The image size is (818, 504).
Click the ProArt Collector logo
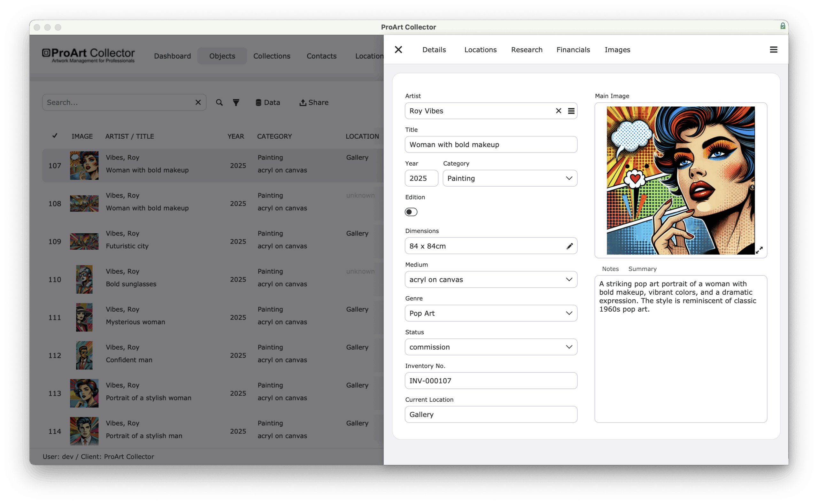tap(88, 56)
